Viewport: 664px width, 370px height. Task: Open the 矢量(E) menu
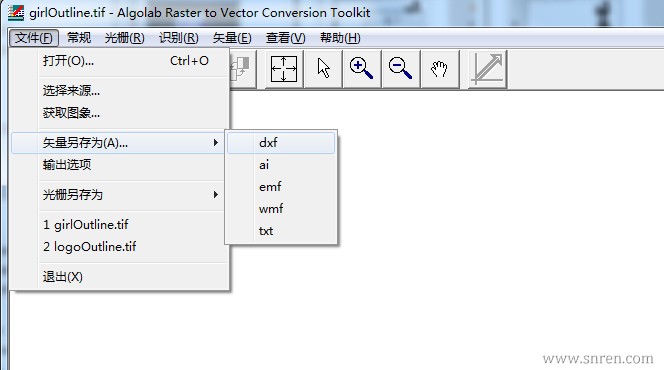232,38
